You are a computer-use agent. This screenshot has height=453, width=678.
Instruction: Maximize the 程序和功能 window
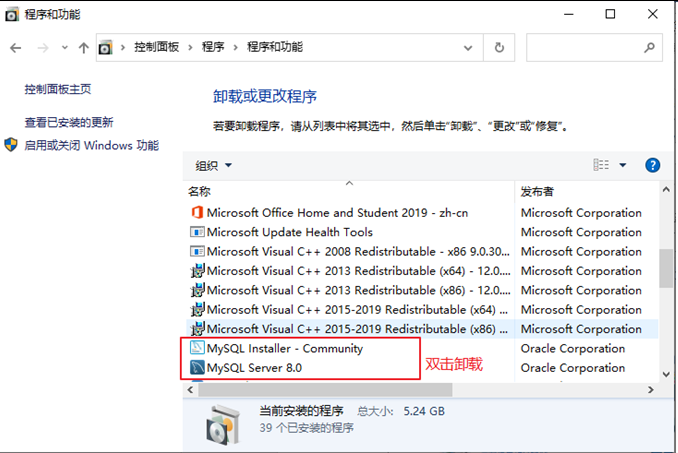pyautogui.click(x=610, y=14)
